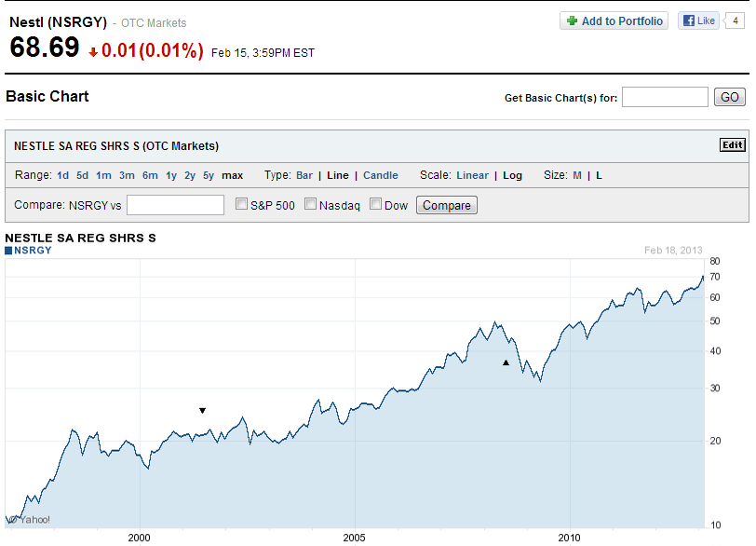Select chart size L
The image size is (756, 546).
tap(599, 175)
